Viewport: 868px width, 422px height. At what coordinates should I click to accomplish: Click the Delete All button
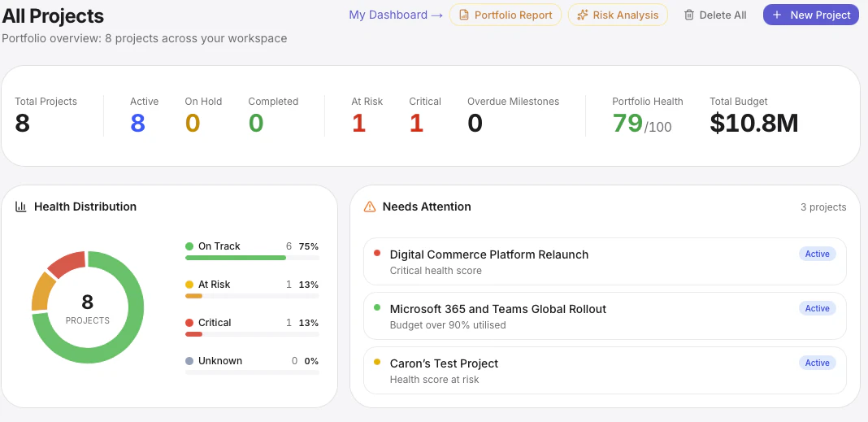point(715,15)
